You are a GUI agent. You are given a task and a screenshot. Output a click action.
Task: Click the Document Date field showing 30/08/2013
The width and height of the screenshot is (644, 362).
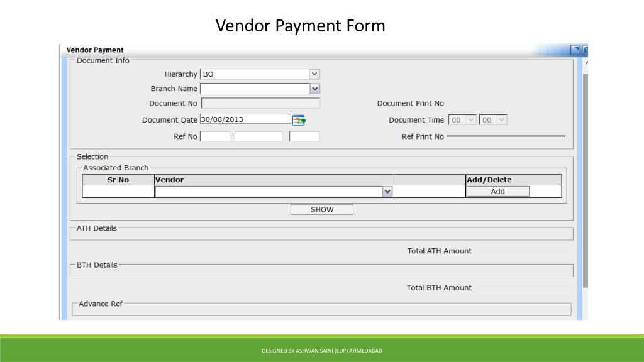pyautogui.click(x=246, y=119)
